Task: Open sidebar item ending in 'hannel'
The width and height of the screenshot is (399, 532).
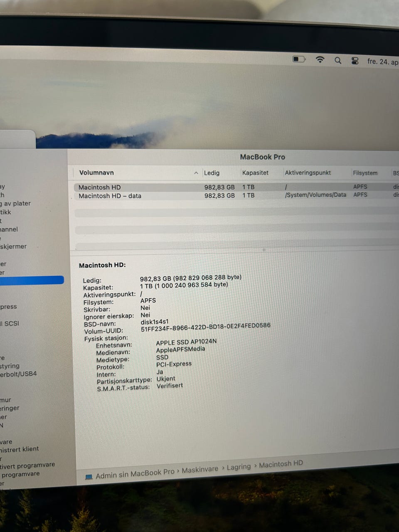Action: coord(9,229)
